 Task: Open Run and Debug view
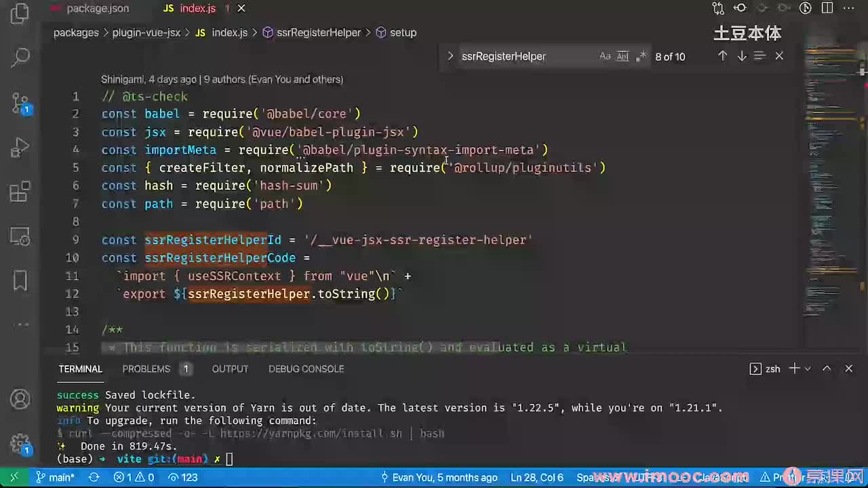pos(20,148)
